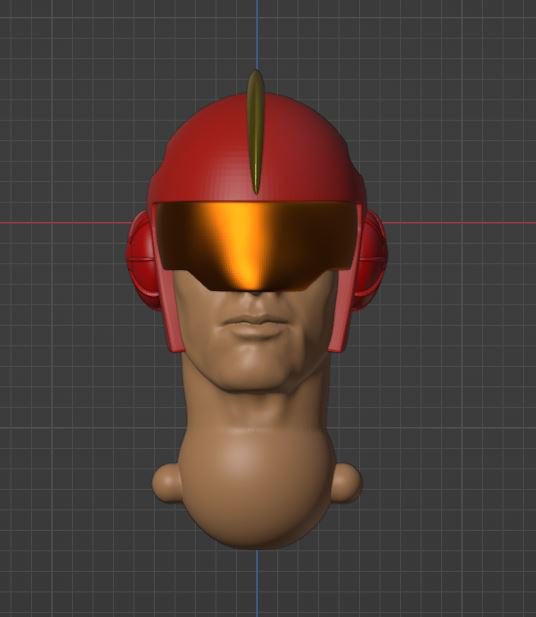Select the left red ear pod
Viewport: 536px width, 617px height.
[x=142, y=260]
